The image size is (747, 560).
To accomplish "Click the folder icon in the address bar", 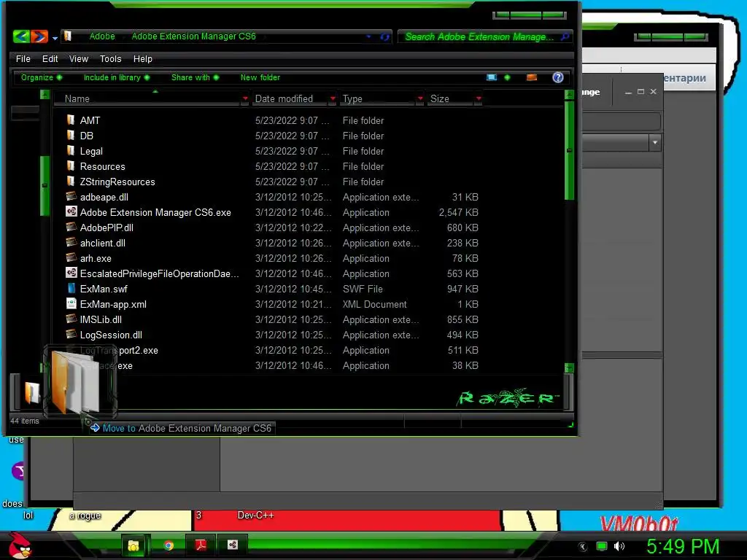I will click(68, 36).
